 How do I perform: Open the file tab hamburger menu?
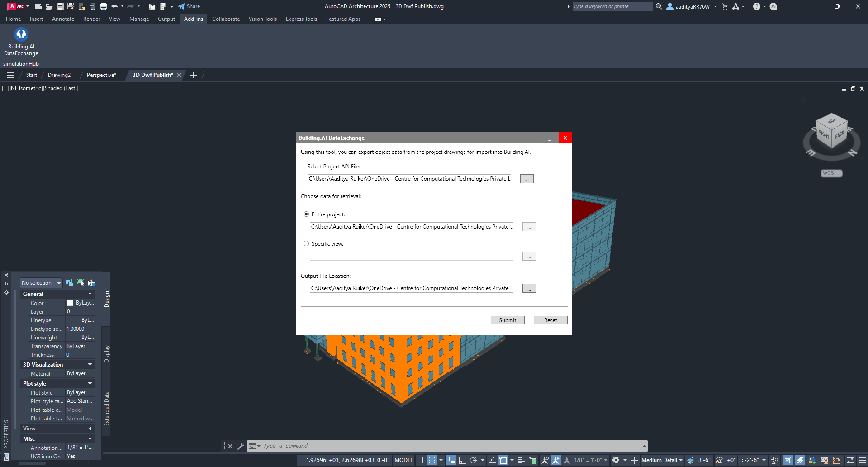[11, 75]
